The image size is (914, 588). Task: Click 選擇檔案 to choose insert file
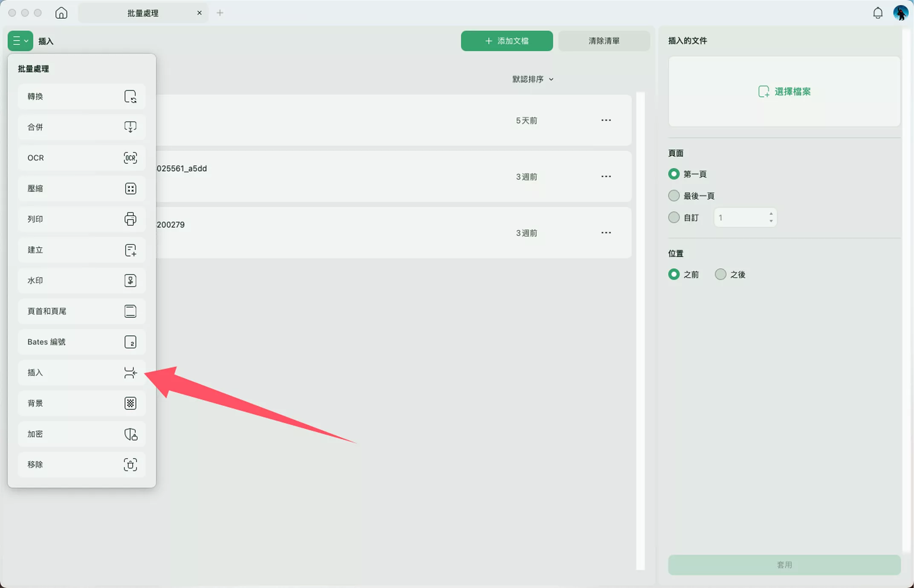tap(784, 92)
